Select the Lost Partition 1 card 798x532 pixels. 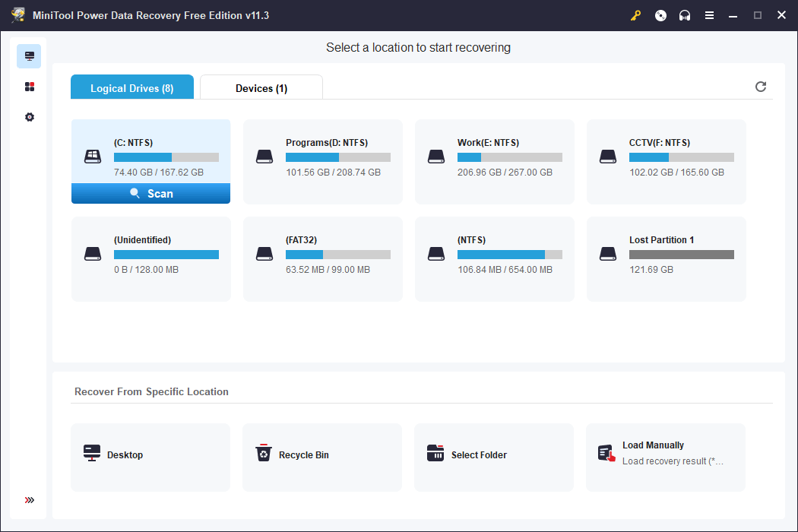click(666, 258)
